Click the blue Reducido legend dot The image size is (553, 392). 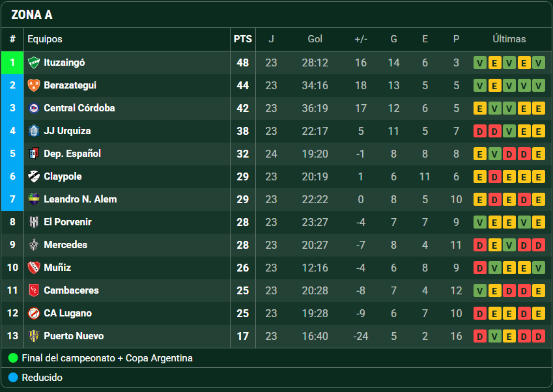click(x=13, y=378)
